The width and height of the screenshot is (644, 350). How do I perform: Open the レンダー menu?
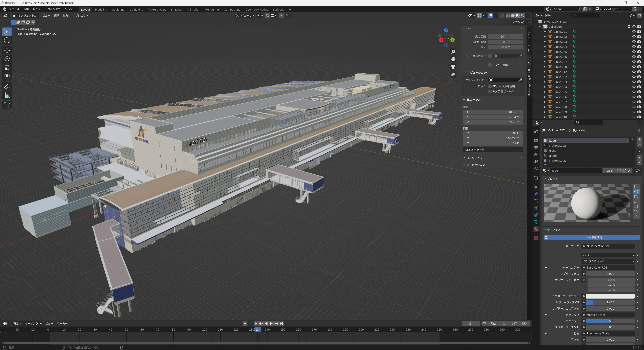(38, 9)
